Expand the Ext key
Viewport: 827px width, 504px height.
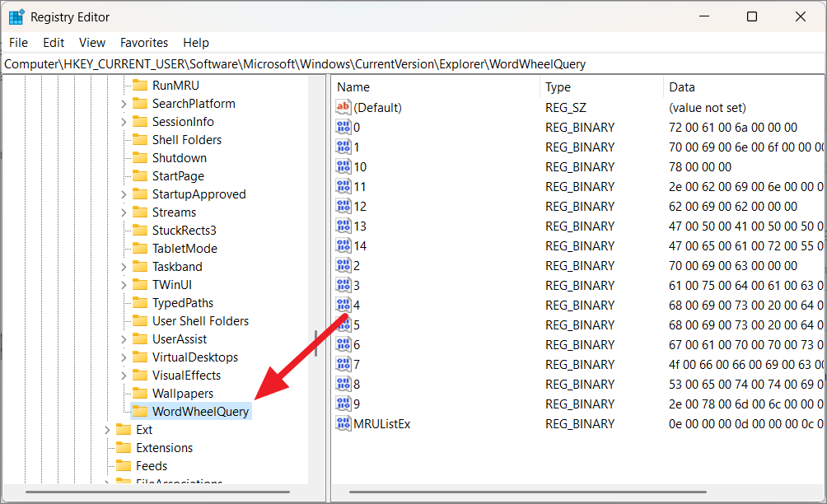pos(107,430)
